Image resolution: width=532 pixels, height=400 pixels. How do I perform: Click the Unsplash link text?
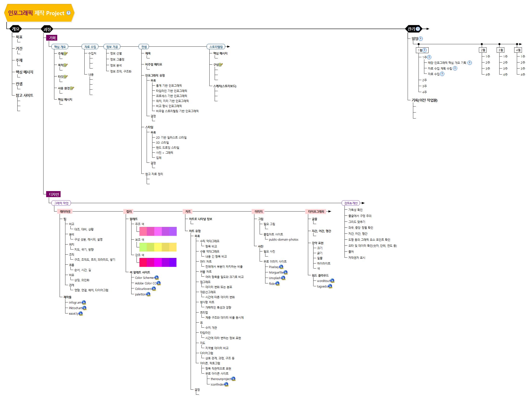pos(275,278)
